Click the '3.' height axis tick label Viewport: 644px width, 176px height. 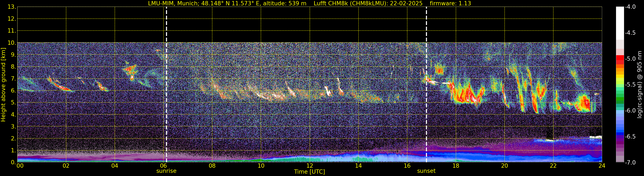point(13,127)
